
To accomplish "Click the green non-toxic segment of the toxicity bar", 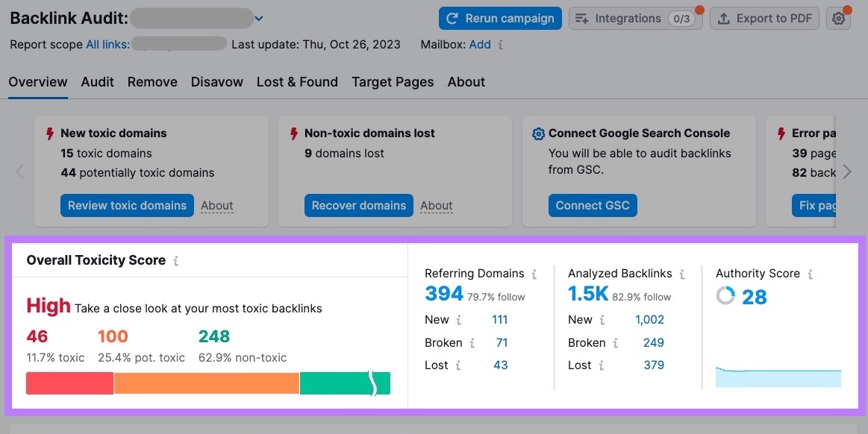I will click(343, 383).
